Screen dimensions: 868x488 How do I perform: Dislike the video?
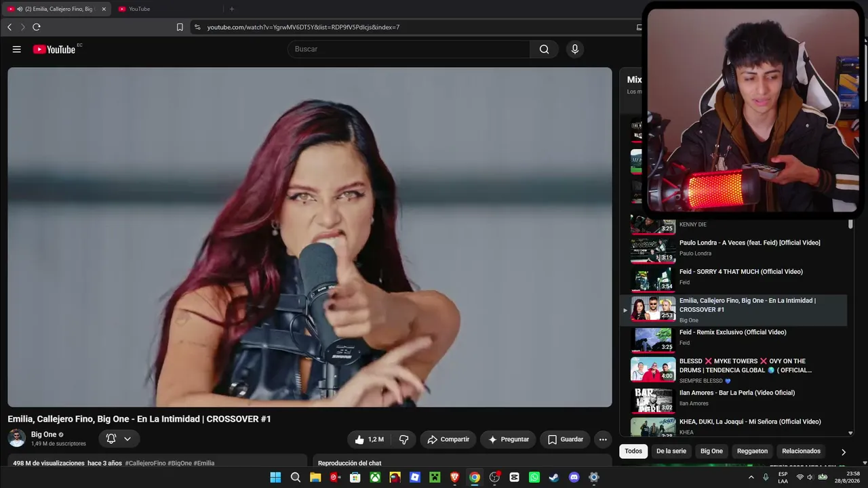[x=403, y=439]
